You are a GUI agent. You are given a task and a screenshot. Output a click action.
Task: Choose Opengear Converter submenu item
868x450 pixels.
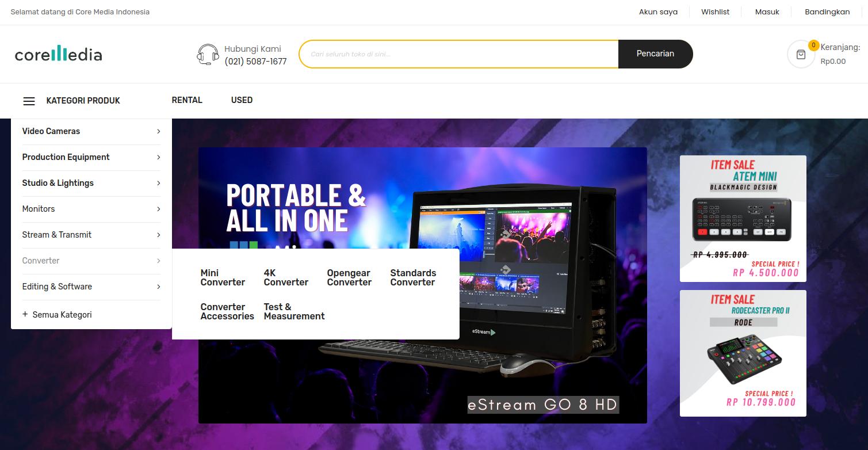[x=349, y=277]
